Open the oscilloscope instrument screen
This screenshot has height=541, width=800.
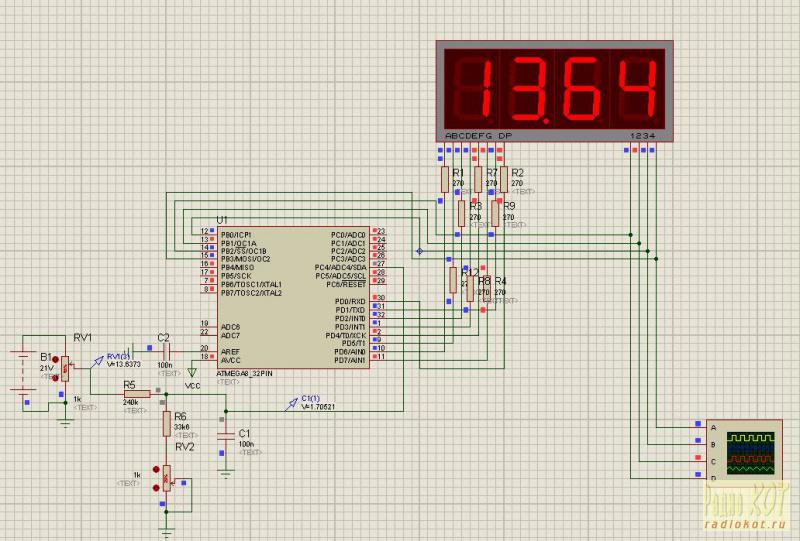coord(751,452)
